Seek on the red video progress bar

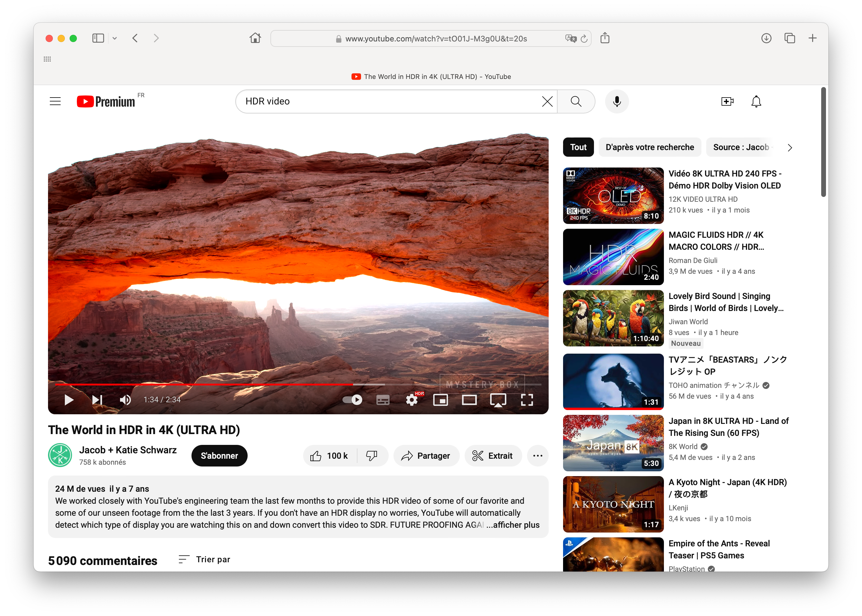tap(298, 384)
